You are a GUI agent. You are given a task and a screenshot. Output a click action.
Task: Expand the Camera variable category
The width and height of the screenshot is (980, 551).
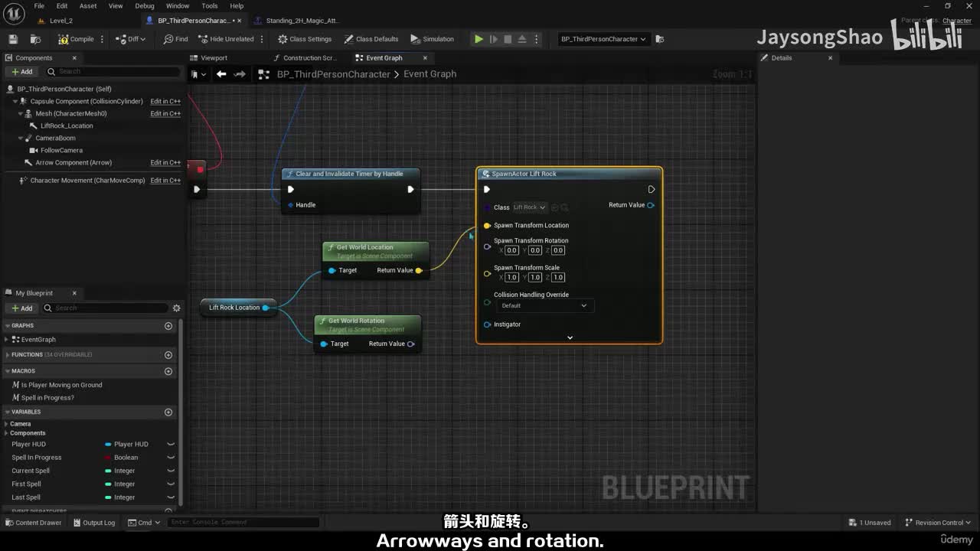tap(7, 424)
